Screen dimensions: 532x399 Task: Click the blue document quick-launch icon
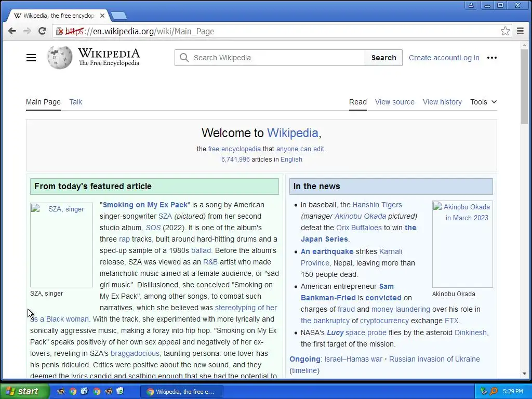tap(85, 391)
